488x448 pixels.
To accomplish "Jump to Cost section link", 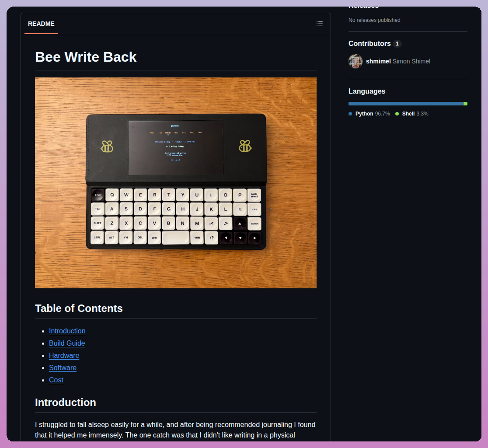I will [56, 380].
